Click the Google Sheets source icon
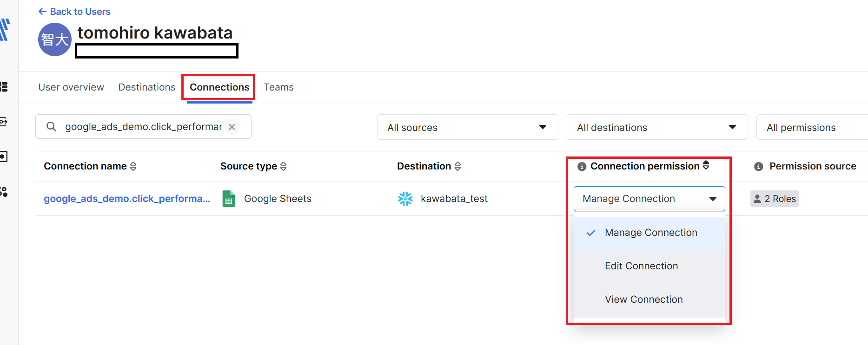 click(228, 199)
